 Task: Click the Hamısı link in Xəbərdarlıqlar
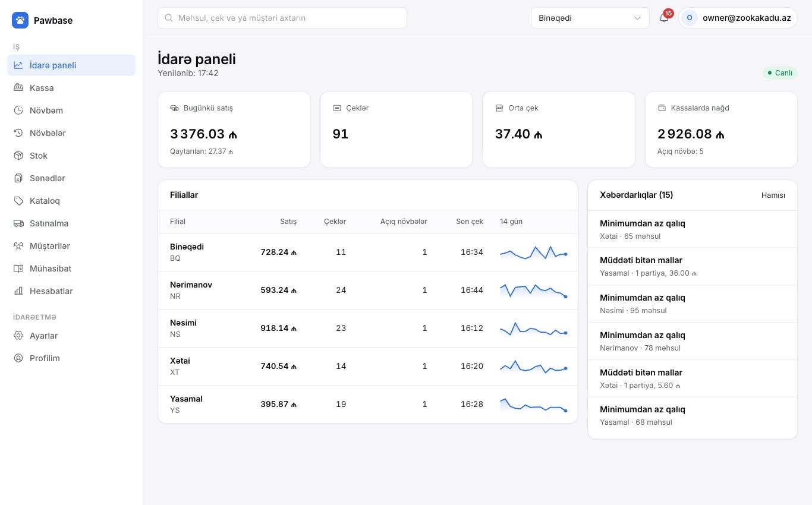tap(773, 195)
